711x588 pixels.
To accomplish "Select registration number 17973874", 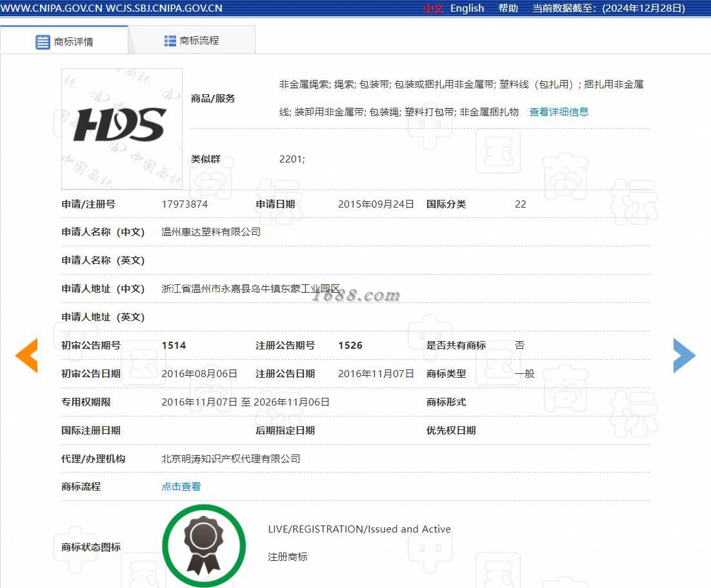I will click(x=185, y=204).
